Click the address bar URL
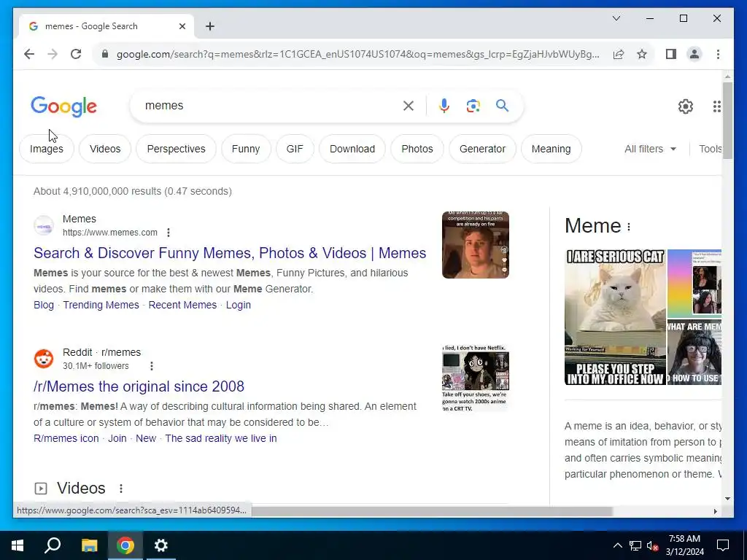 click(357, 54)
